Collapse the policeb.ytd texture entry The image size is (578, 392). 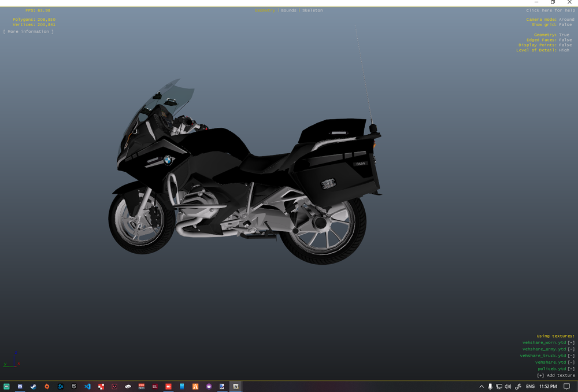tap(572, 368)
